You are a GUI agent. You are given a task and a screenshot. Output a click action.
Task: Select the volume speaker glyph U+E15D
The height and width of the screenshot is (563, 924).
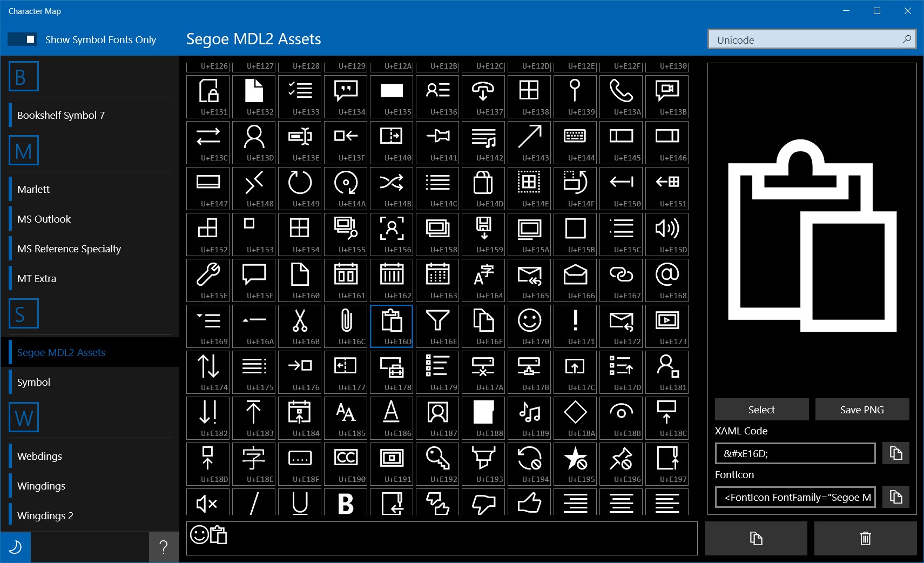(x=667, y=234)
